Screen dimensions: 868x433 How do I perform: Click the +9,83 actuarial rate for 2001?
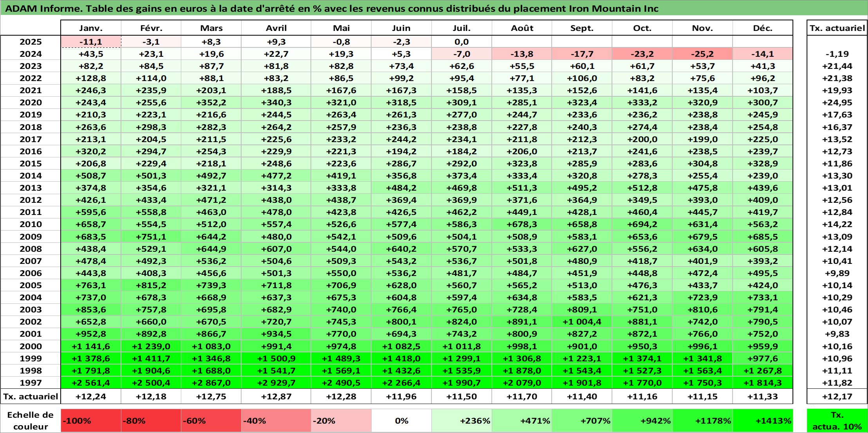pos(837,334)
